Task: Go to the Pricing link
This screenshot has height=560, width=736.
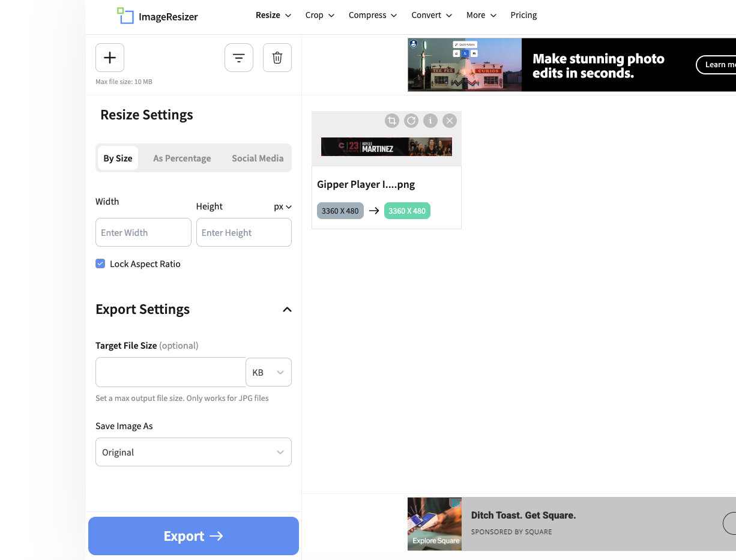Action: coord(523,15)
